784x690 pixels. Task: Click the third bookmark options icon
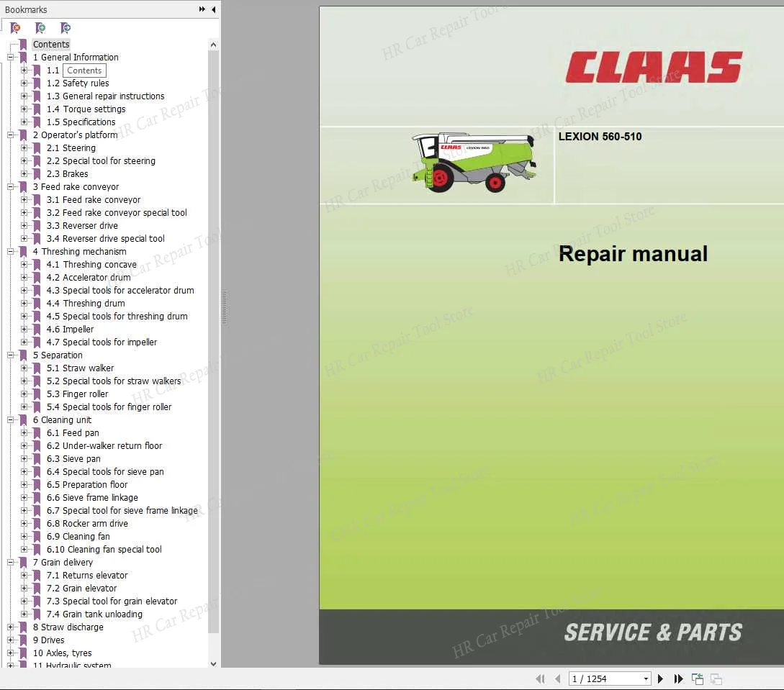point(66,28)
